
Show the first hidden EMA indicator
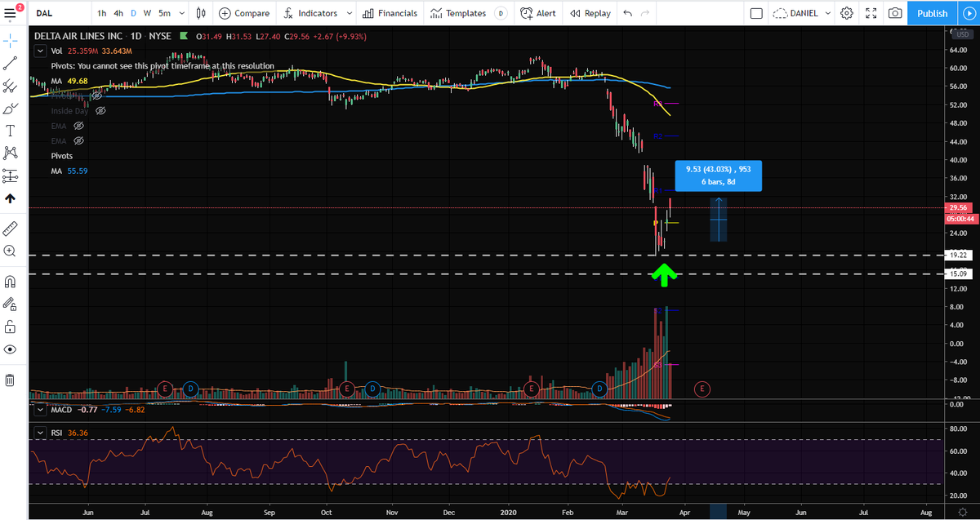(x=79, y=126)
